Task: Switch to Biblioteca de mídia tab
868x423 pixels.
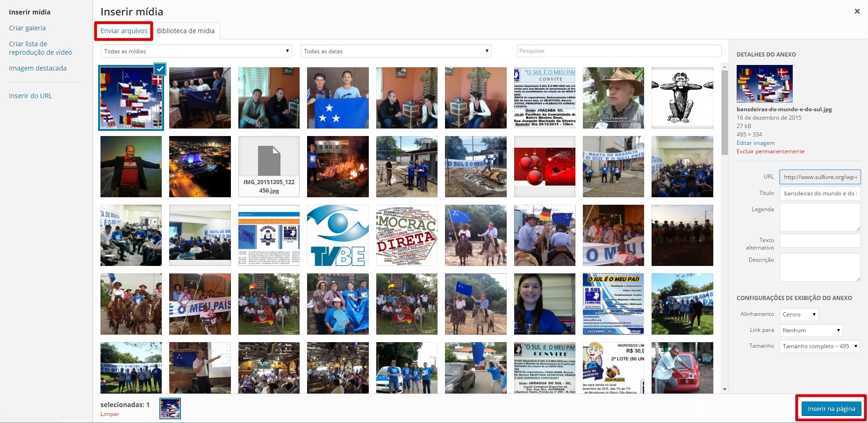Action: point(186,31)
